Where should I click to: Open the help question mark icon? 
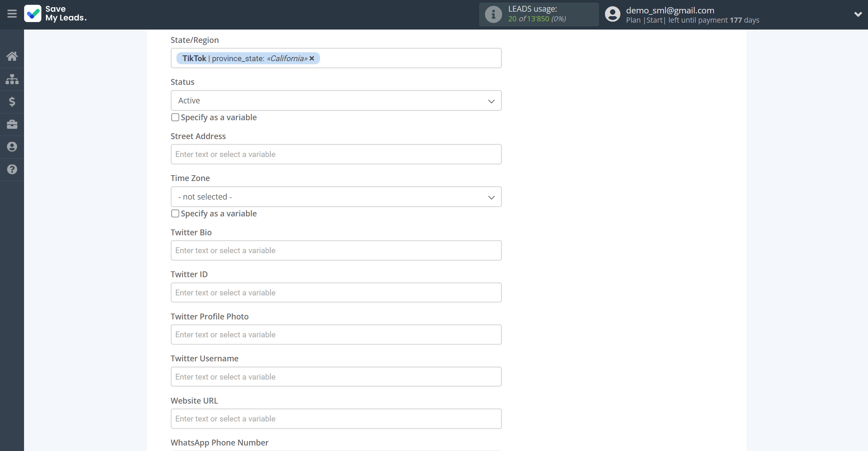pos(12,169)
